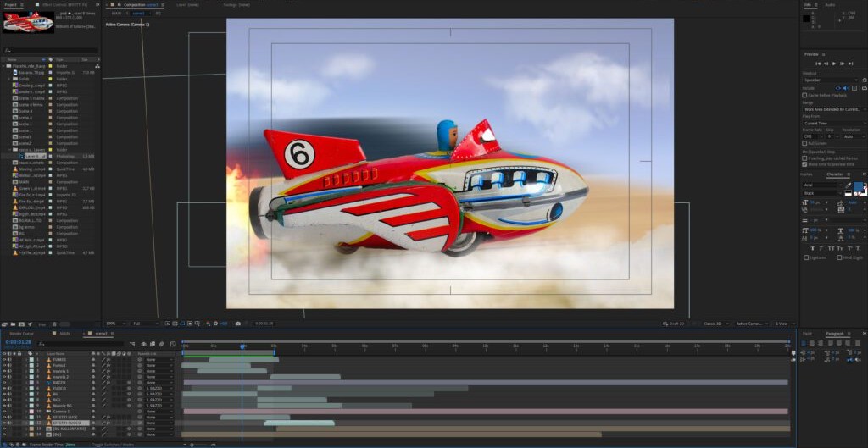The height and width of the screenshot is (448, 868).
Task: Jump to last frame in Preview panel
Action: click(x=850, y=64)
